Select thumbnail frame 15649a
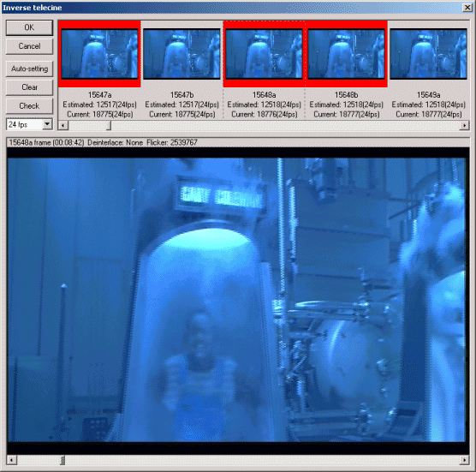This screenshot has width=476, height=472. (x=428, y=54)
